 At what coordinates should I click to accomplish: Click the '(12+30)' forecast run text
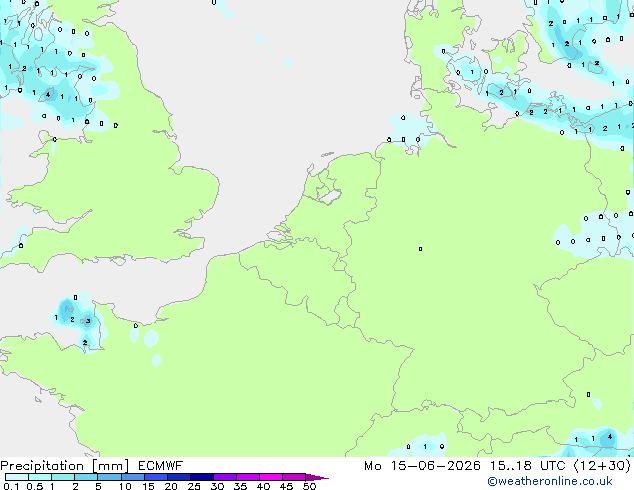point(602,466)
